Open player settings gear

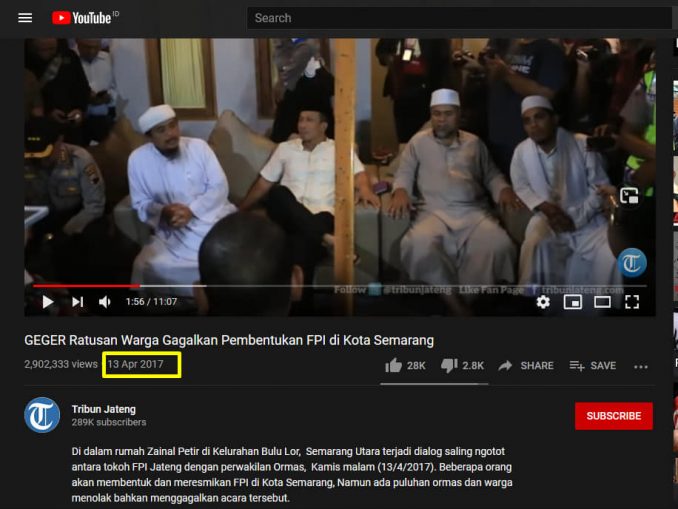click(x=543, y=302)
